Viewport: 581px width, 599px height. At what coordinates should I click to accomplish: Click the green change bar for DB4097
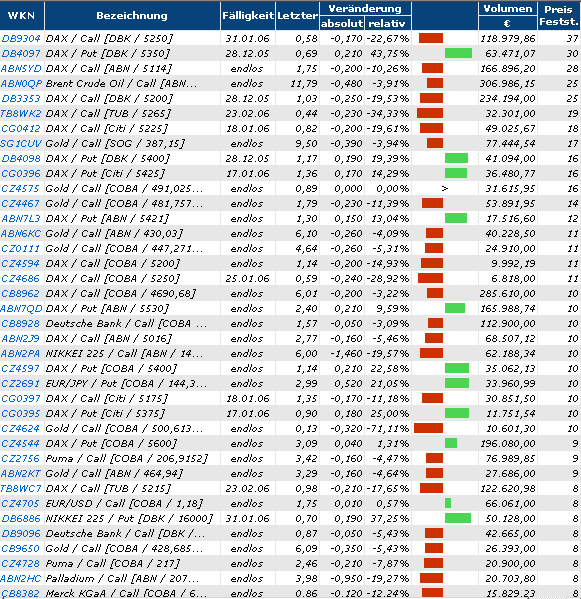point(458,53)
